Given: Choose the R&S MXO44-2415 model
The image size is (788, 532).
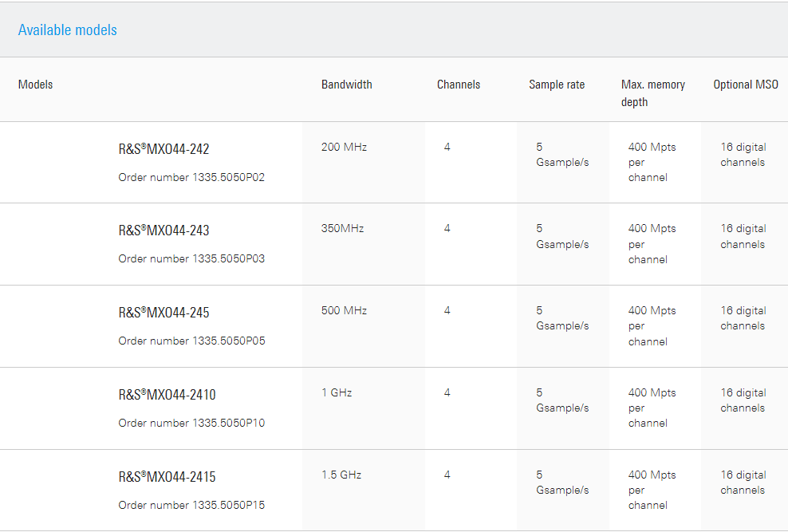Looking at the screenshot, I should click(x=167, y=477).
